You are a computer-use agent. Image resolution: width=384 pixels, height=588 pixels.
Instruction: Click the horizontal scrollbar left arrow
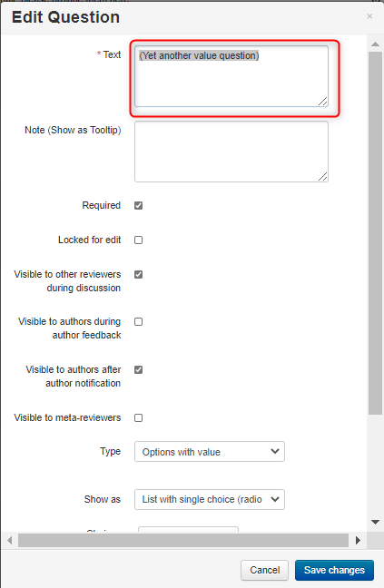point(10,540)
